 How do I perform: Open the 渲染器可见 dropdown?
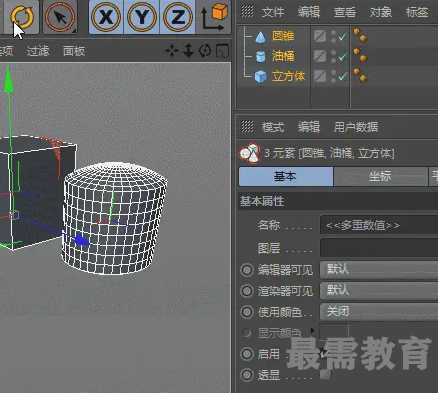[379, 291]
